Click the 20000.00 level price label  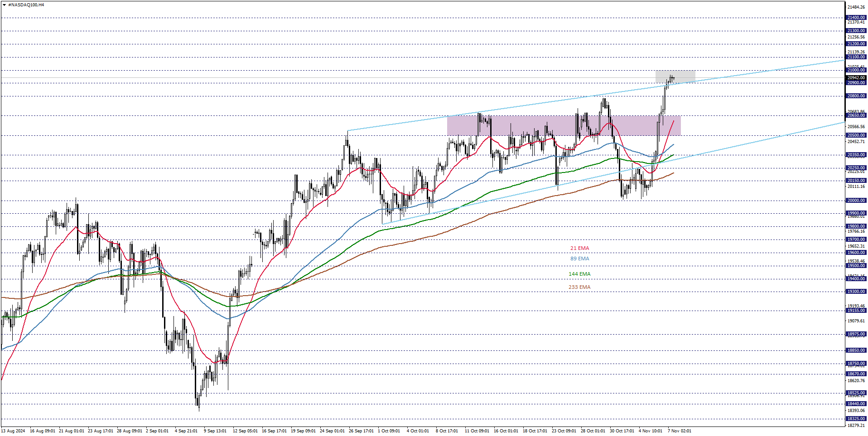coord(856,201)
